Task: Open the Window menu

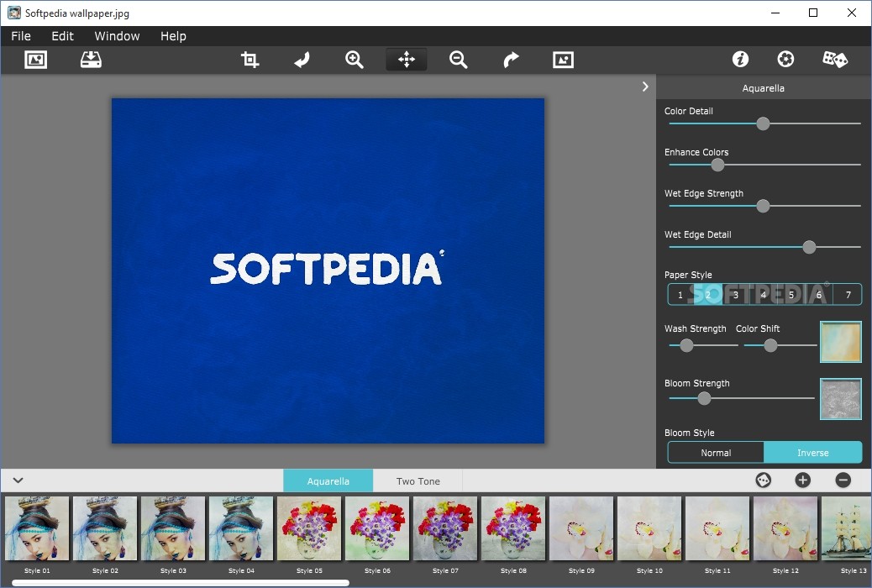Action: click(x=117, y=36)
